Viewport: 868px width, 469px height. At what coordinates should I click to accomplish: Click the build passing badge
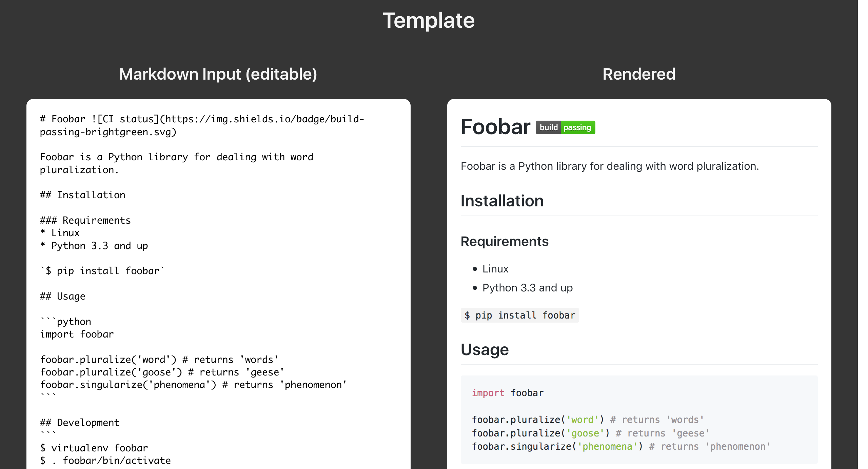(565, 127)
